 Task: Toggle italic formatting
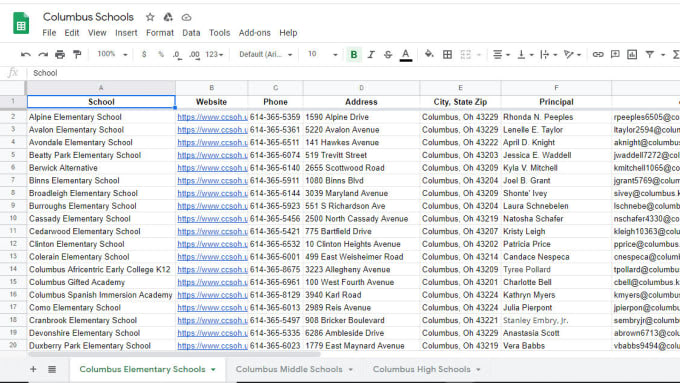(371, 55)
